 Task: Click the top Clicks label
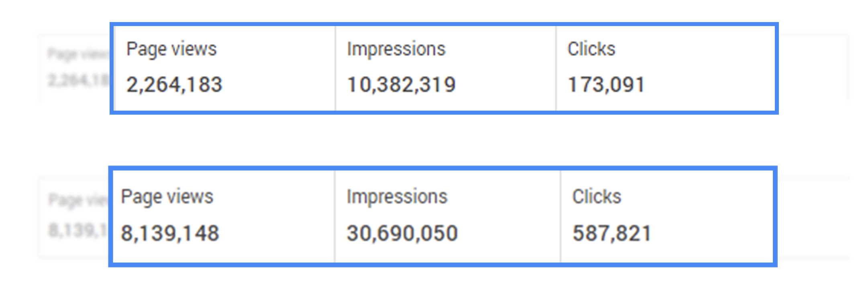click(591, 49)
